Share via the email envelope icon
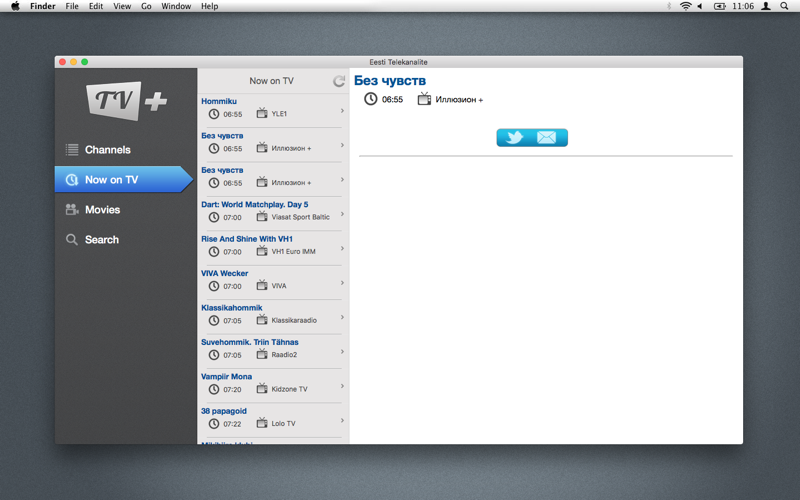 (x=546, y=137)
